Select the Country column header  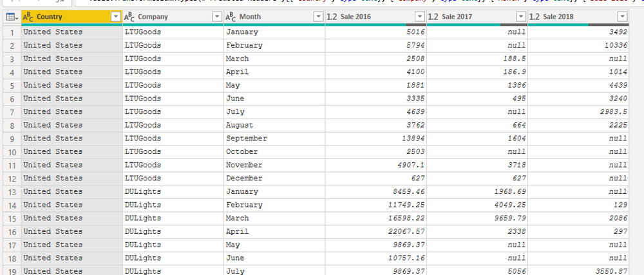click(64, 16)
